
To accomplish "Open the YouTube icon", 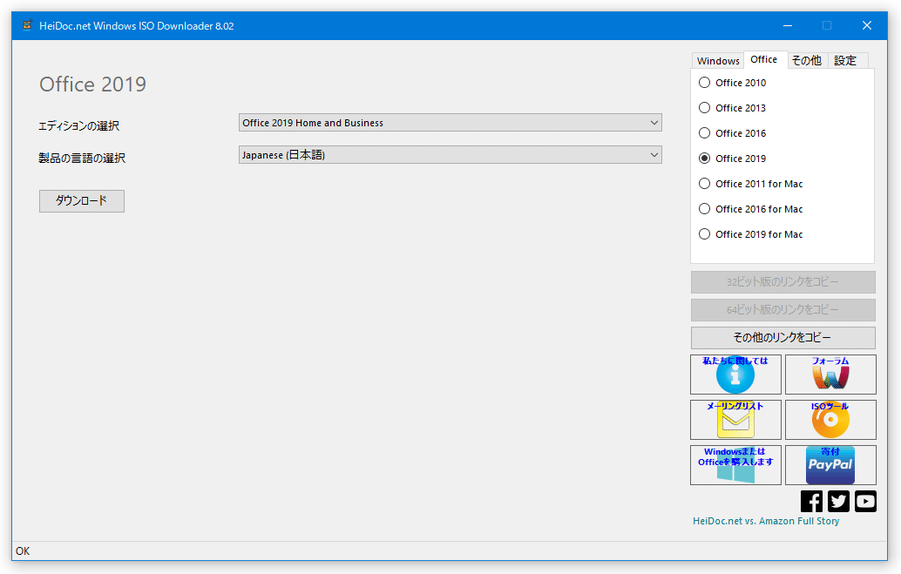I will [865, 502].
